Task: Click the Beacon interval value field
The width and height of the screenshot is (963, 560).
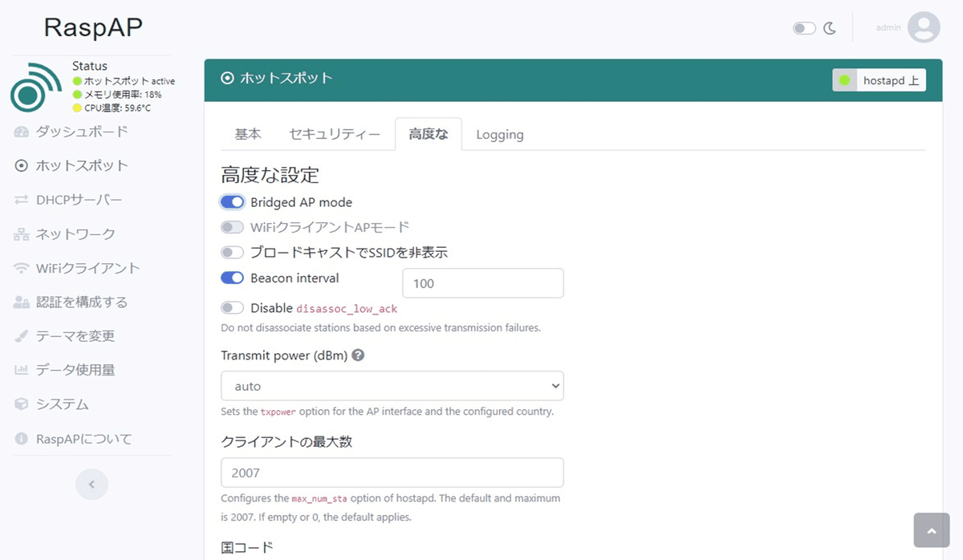Action: pos(482,283)
